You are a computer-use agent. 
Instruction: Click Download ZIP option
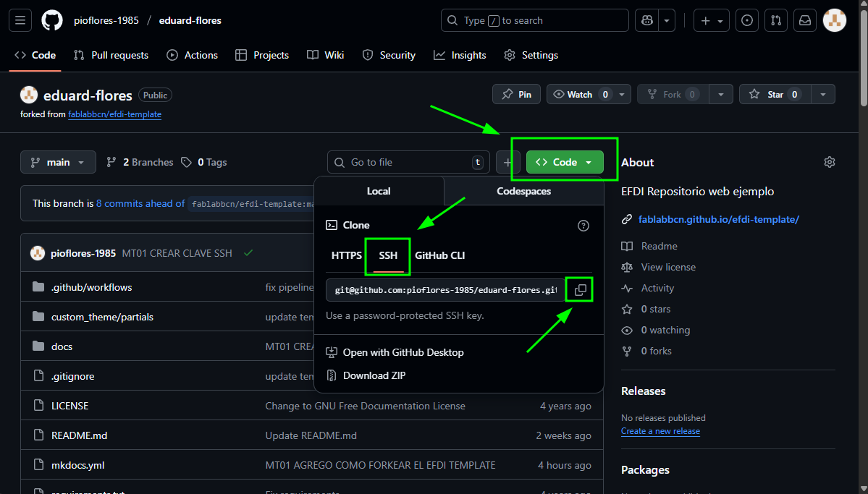(374, 375)
